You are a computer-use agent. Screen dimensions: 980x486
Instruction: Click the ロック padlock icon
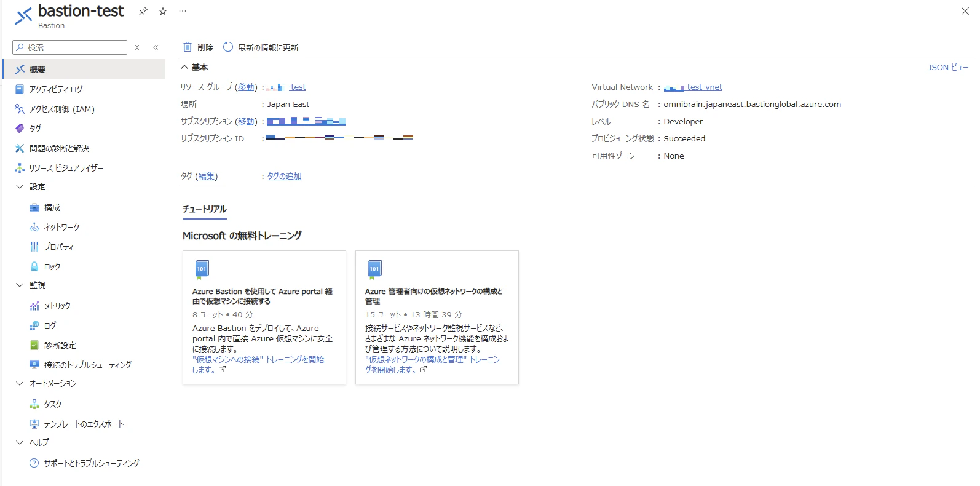(x=34, y=266)
